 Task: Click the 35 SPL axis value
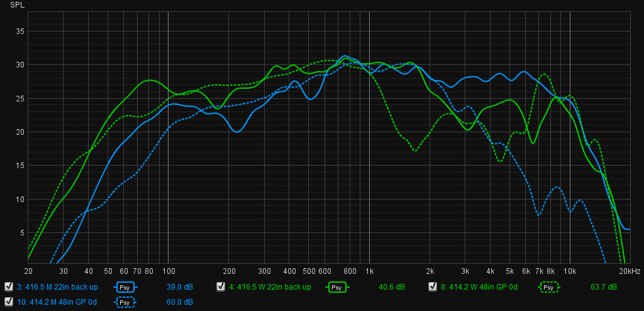(20, 31)
